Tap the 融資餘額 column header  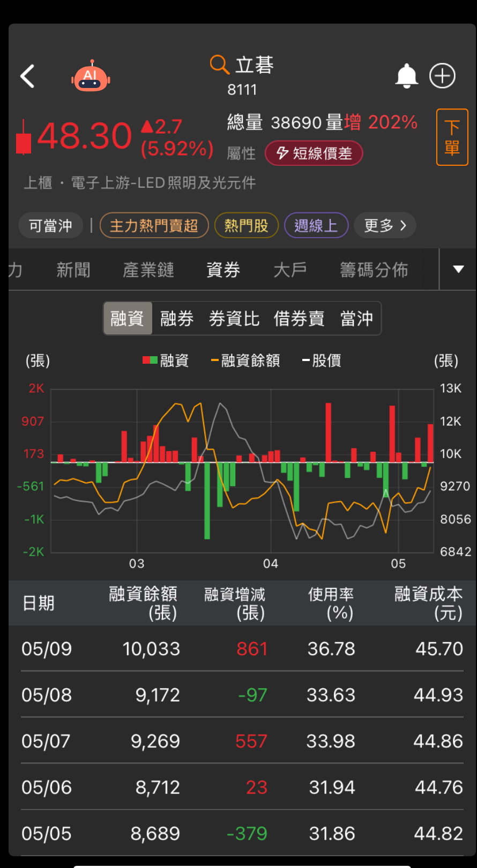tap(143, 603)
